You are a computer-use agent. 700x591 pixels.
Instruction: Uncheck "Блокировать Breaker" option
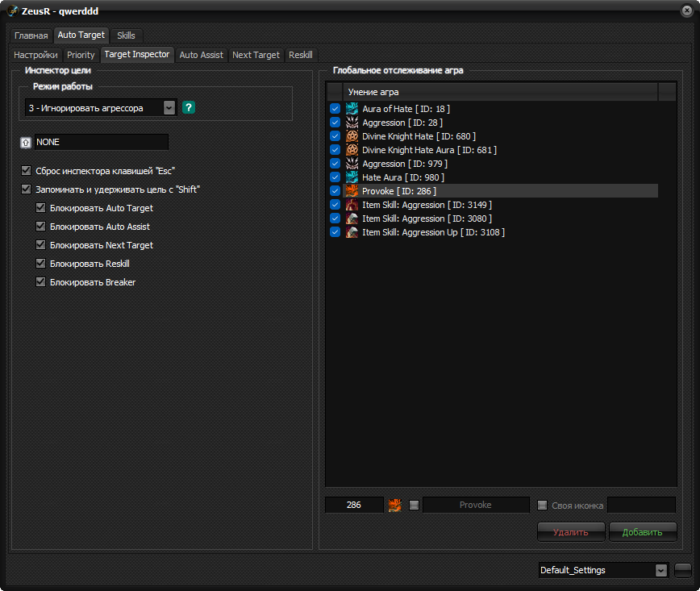tap(40, 281)
